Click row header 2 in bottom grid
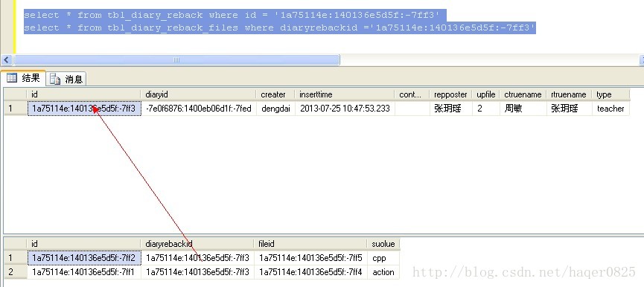 coord(15,272)
